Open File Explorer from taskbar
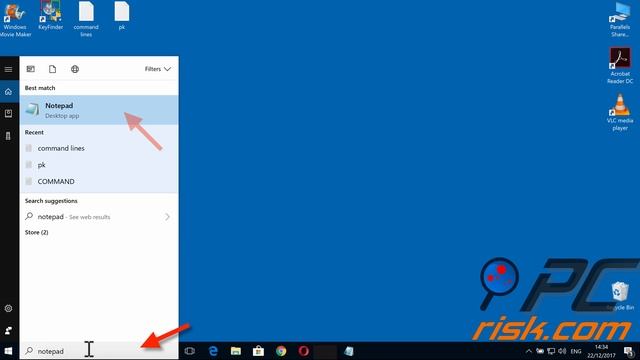Viewport: 640px width, 360px height. click(x=236, y=351)
